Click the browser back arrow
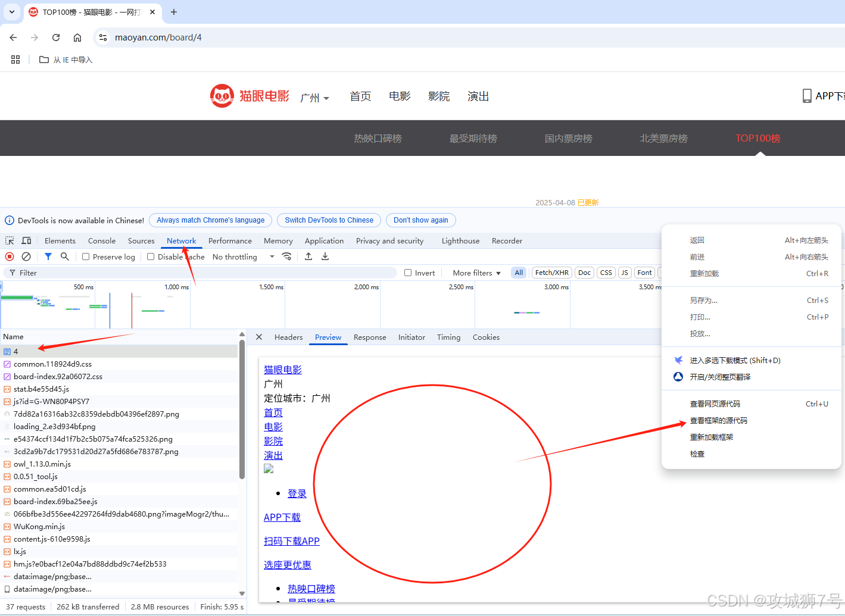This screenshot has width=845, height=616. point(13,37)
